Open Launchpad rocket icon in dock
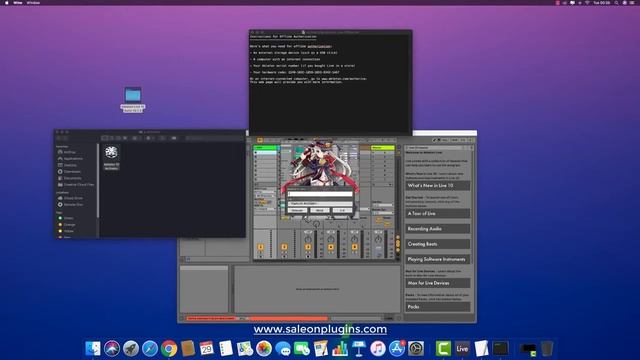Viewport: 640px width, 360px height. pos(131,349)
